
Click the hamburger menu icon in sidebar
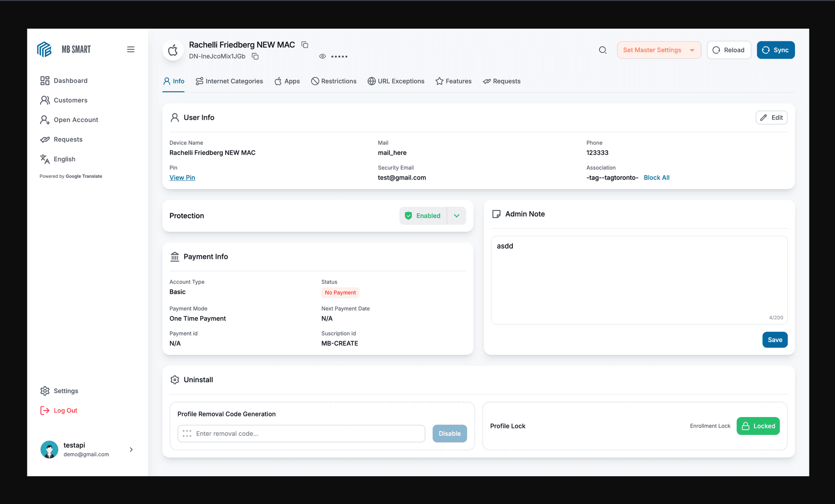click(130, 50)
